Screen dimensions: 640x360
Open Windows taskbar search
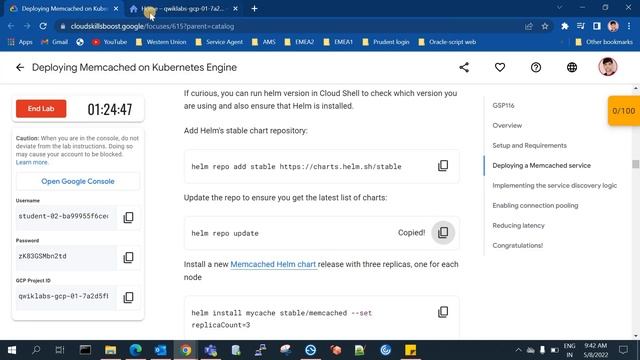click(36, 350)
